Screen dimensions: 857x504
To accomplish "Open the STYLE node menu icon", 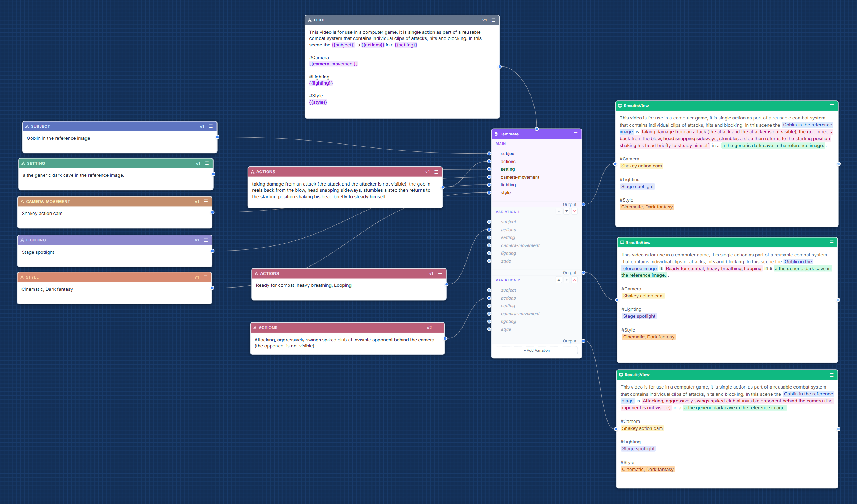I will click(206, 277).
